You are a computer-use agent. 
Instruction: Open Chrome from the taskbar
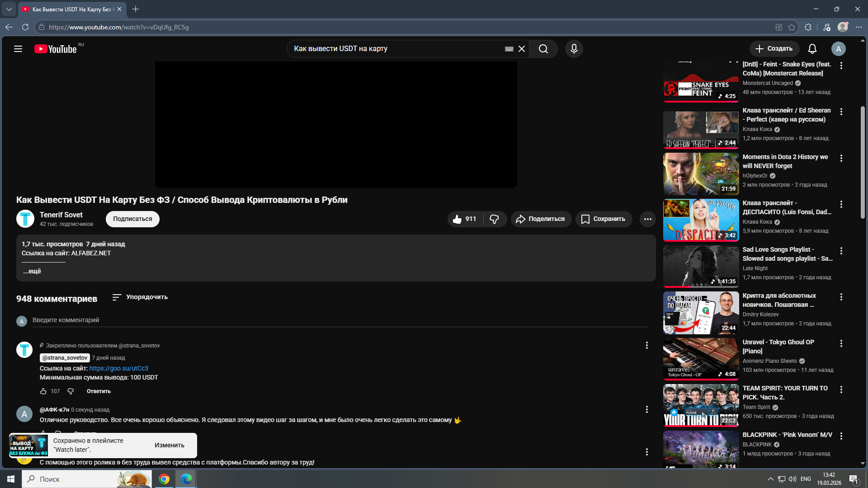click(164, 479)
